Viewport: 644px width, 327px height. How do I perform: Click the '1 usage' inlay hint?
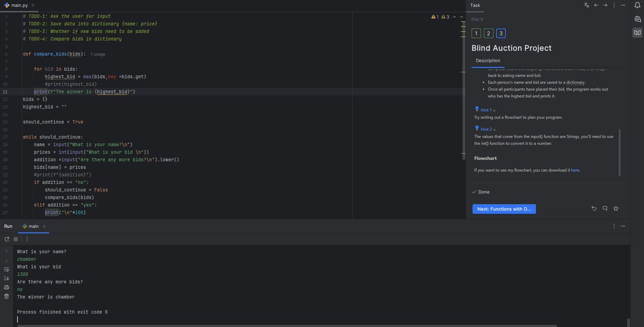tap(98, 54)
